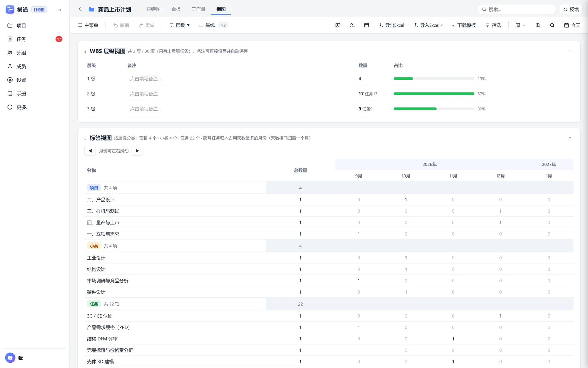
Task: Open 成员 in the sidebar
Action: (x=35, y=67)
